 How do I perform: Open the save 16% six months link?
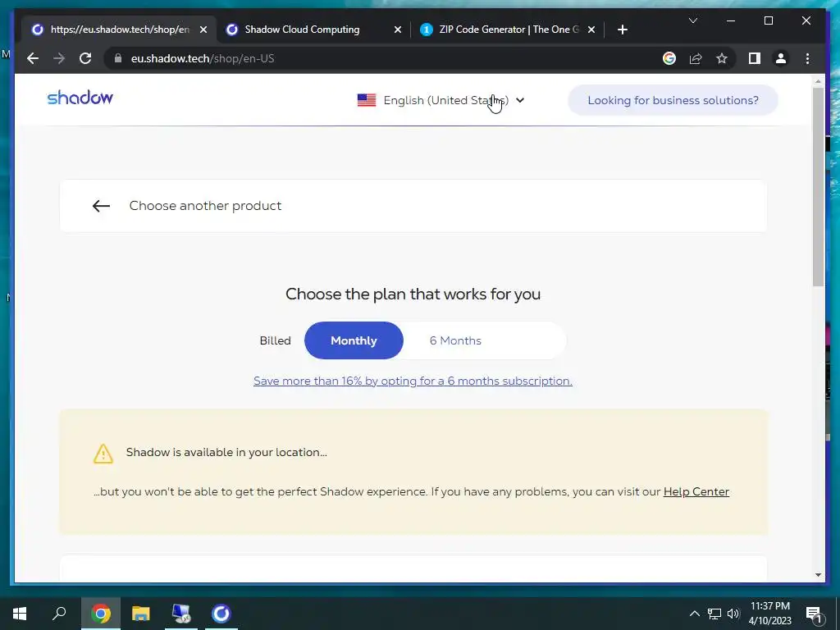pos(413,381)
